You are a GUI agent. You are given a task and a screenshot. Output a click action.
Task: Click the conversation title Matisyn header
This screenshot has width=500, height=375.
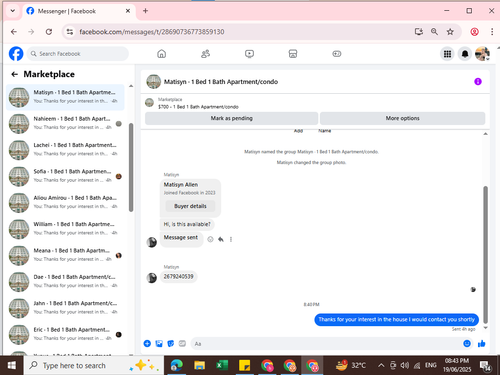pyautogui.click(x=221, y=82)
